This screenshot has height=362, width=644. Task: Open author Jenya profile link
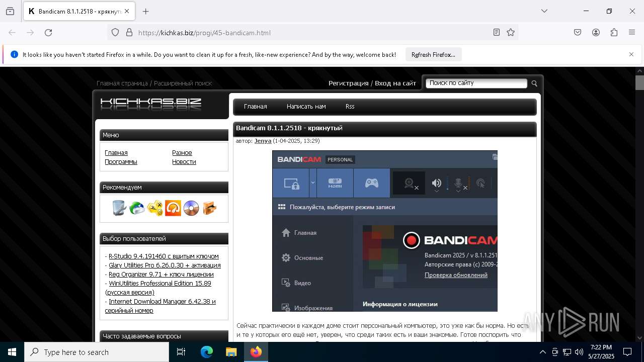(x=263, y=141)
